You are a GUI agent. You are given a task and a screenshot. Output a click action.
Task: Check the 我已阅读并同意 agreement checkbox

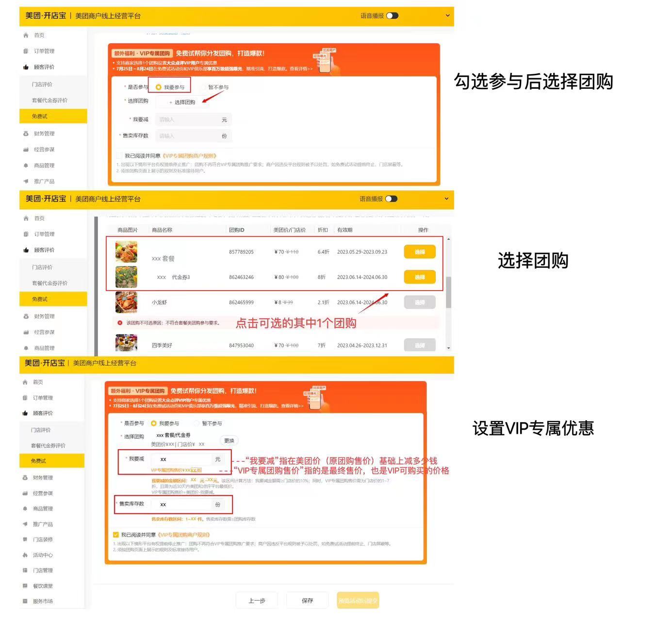(x=119, y=156)
